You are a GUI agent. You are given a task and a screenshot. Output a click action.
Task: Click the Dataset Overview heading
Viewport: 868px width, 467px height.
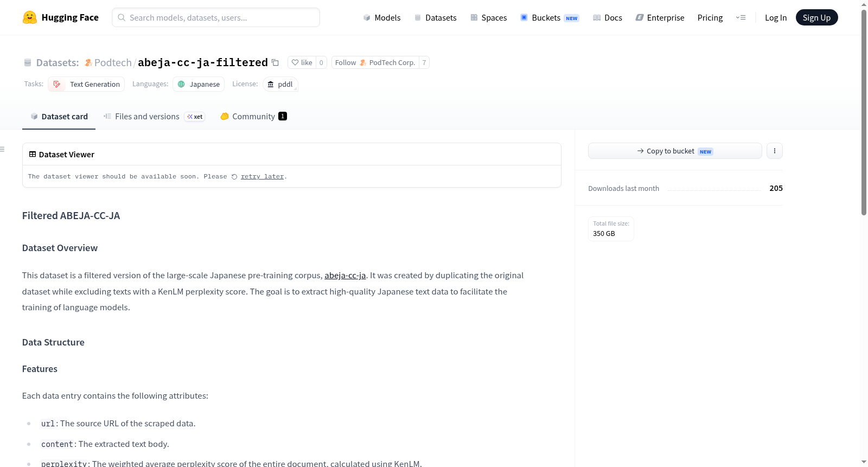click(60, 248)
